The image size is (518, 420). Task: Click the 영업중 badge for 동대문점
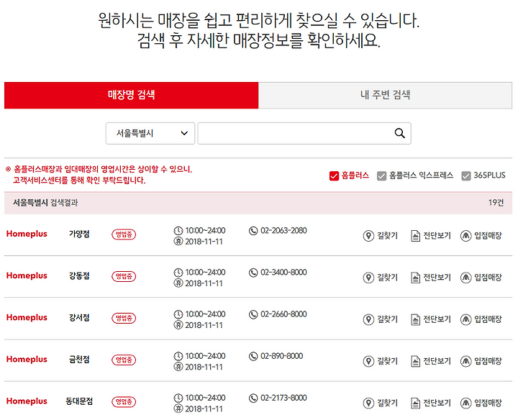click(124, 402)
